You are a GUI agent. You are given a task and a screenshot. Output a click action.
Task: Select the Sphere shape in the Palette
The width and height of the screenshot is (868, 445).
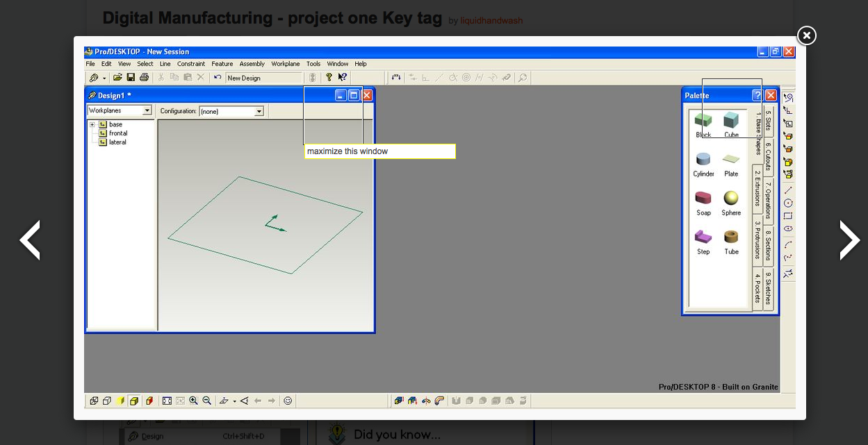pos(730,199)
